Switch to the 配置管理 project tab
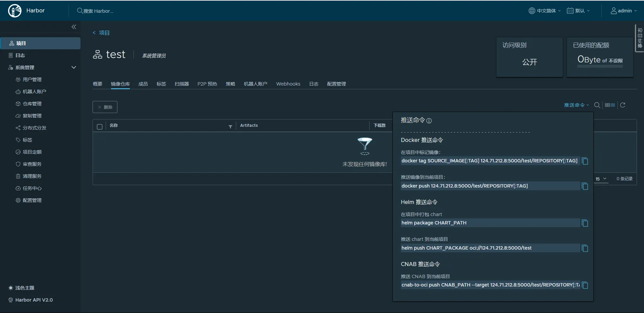This screenshot has width=644, height=313. (336, 84)
